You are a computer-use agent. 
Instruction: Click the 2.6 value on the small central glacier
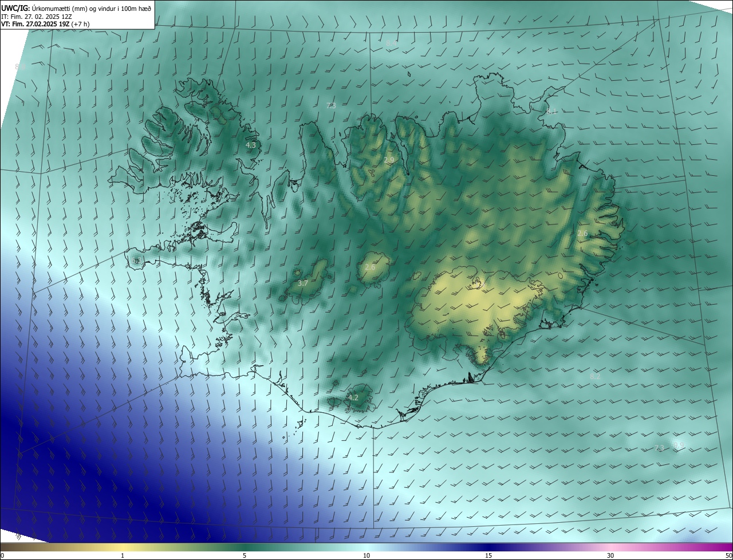pos(370,267)
